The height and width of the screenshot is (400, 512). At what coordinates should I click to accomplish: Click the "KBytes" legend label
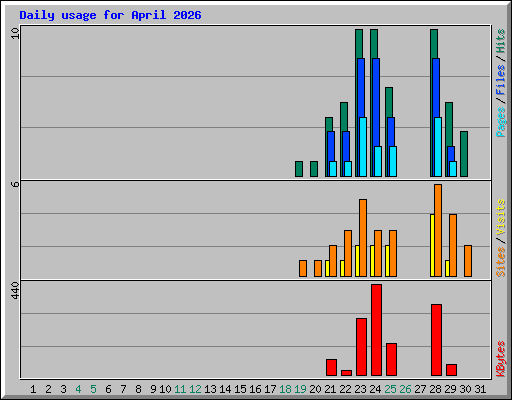(501, 359)
